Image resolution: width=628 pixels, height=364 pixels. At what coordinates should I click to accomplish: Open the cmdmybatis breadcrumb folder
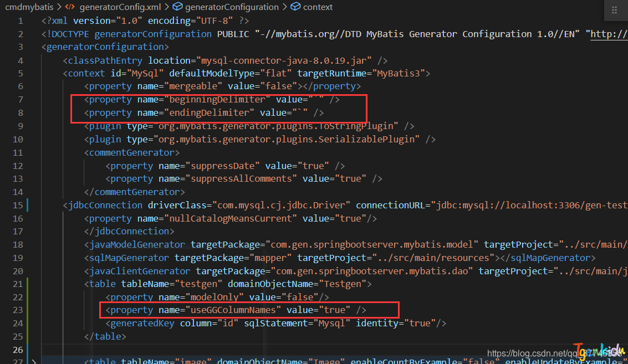[29, 7]
